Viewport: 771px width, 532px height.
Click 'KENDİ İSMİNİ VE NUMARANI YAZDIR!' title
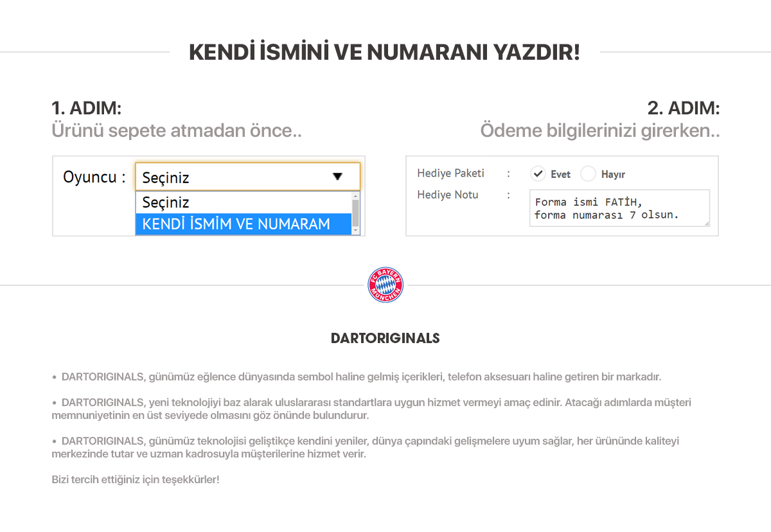[384, 52]
